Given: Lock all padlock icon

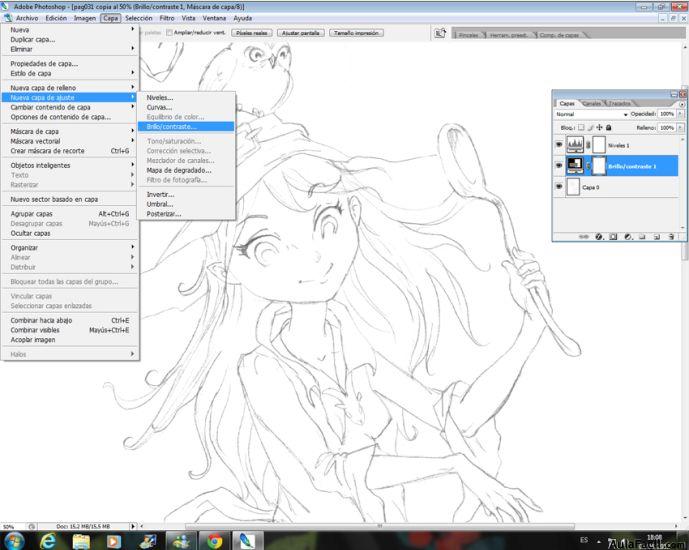Looking at the screenshot, I should (x=609, y=127).
